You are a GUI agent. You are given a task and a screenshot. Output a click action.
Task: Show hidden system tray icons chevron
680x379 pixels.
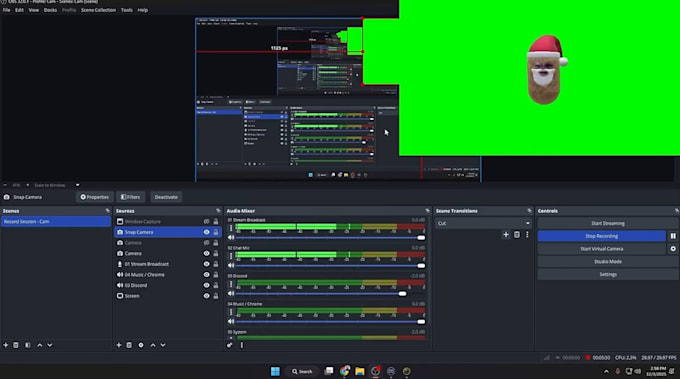pos(606,372)
